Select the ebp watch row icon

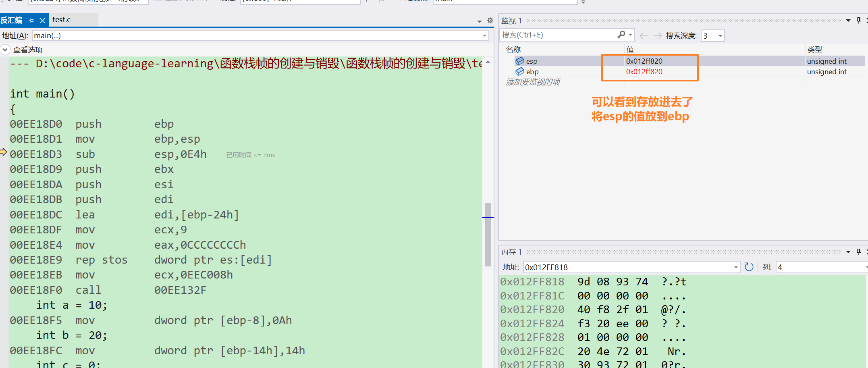point(520,71)
